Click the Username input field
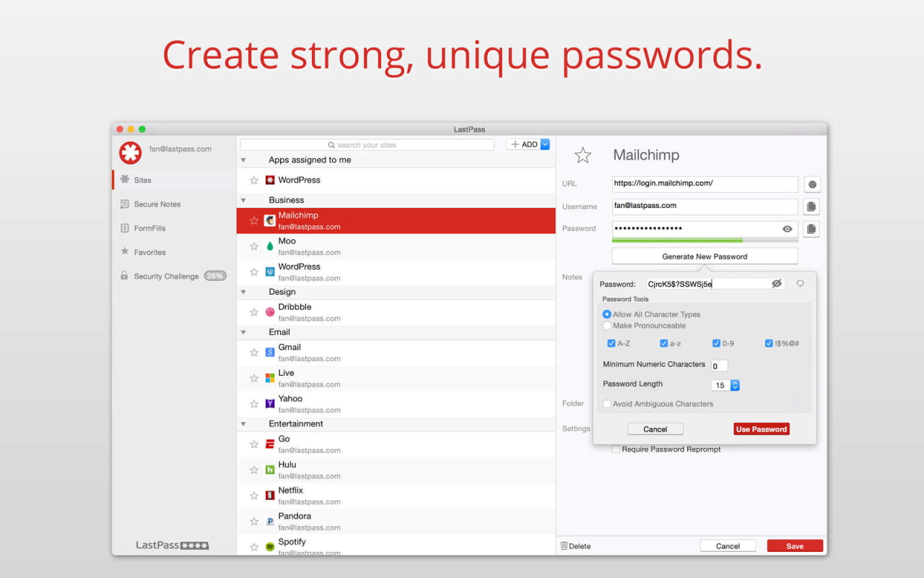The height and width of the screenshot is (578, 924). click(x=705, y=207)
